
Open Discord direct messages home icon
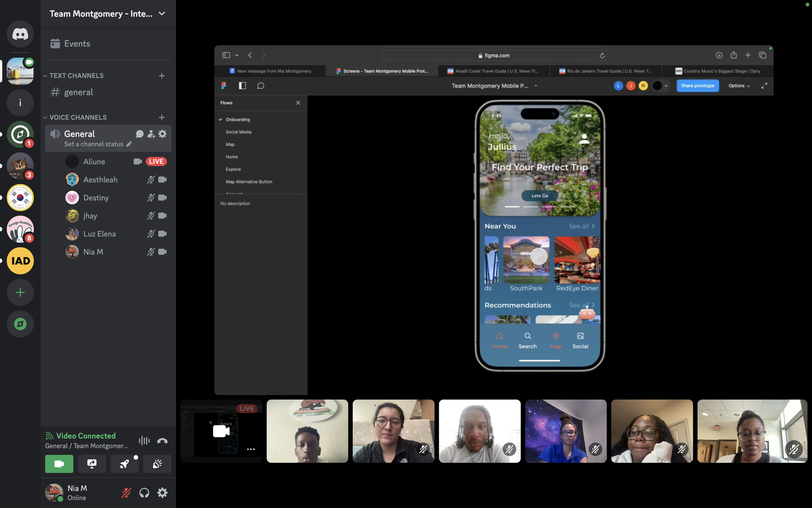click(20, 34)
